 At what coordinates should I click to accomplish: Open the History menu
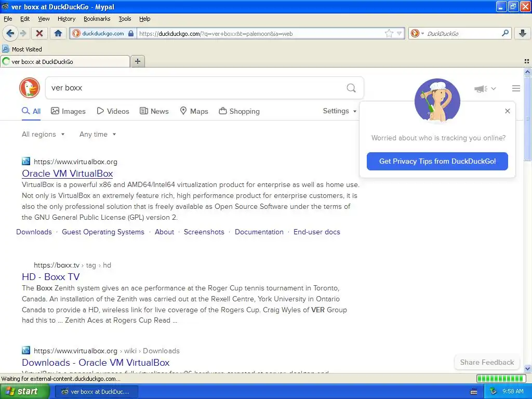[66, 19]
